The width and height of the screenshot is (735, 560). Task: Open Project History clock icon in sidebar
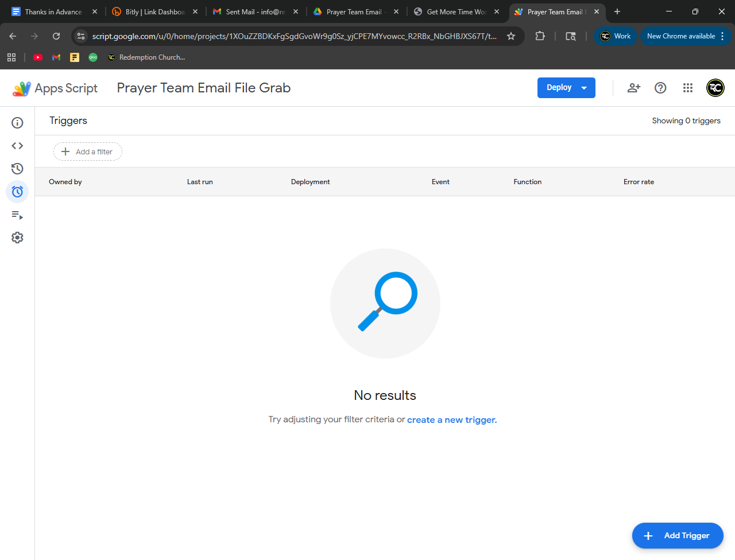17,169
